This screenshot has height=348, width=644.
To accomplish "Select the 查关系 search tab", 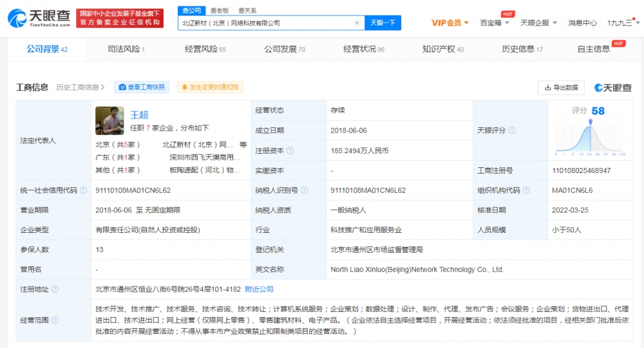I will point(247,11).
